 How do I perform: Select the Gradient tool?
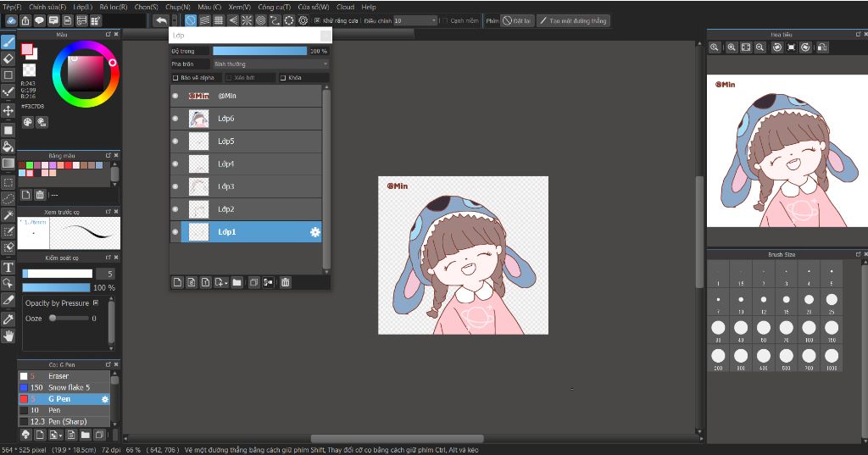tap(8, 164)
